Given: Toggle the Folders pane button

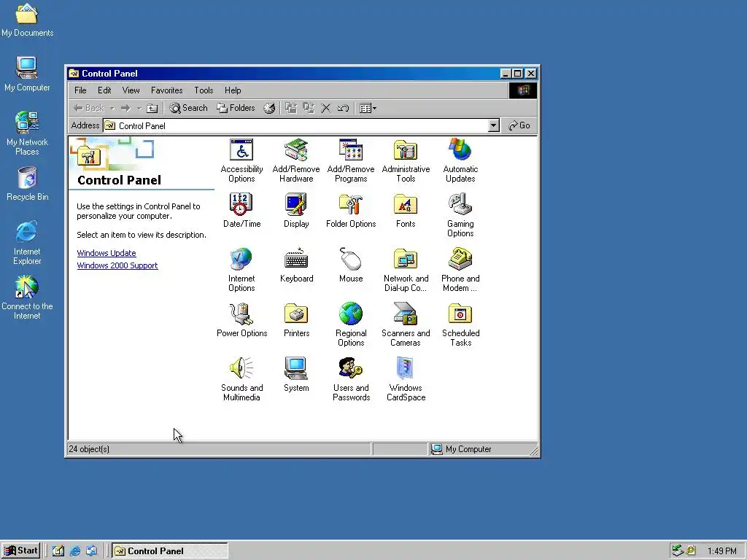Looking at the screenshot, I should [236, 108].
